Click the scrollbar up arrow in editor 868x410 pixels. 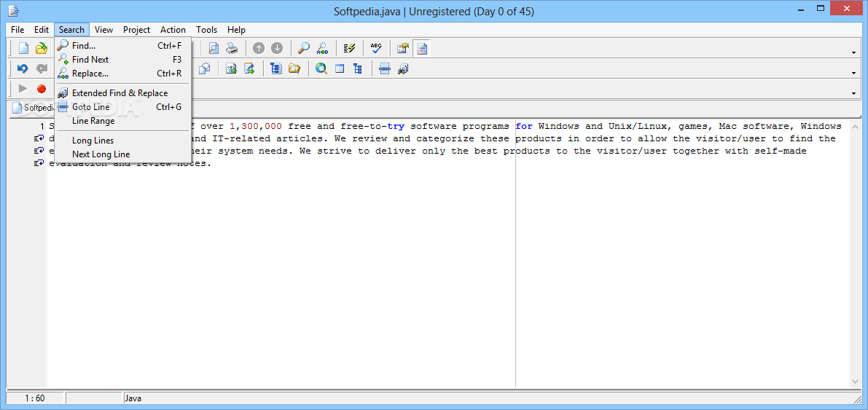(856, 125)
